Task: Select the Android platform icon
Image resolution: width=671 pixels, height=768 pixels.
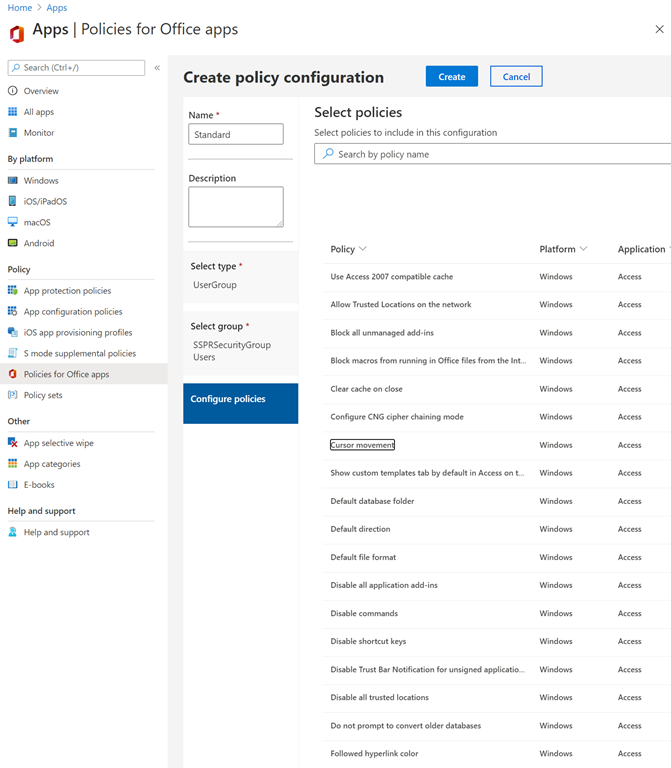Action: (13, 243)
